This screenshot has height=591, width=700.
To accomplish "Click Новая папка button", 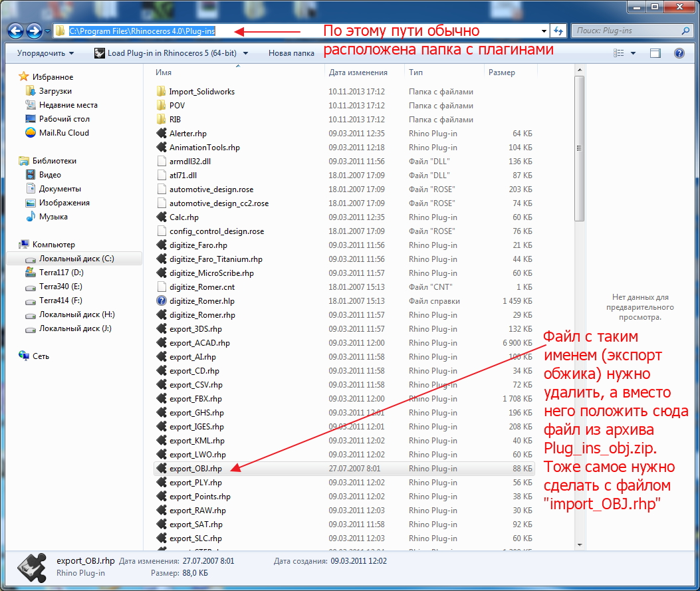I will pos(291,53).
